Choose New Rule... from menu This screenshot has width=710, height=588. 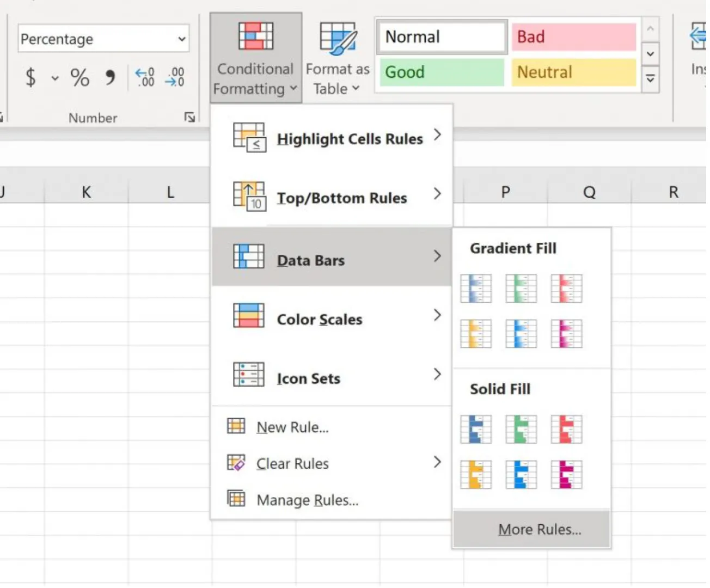tap(332, 427)
